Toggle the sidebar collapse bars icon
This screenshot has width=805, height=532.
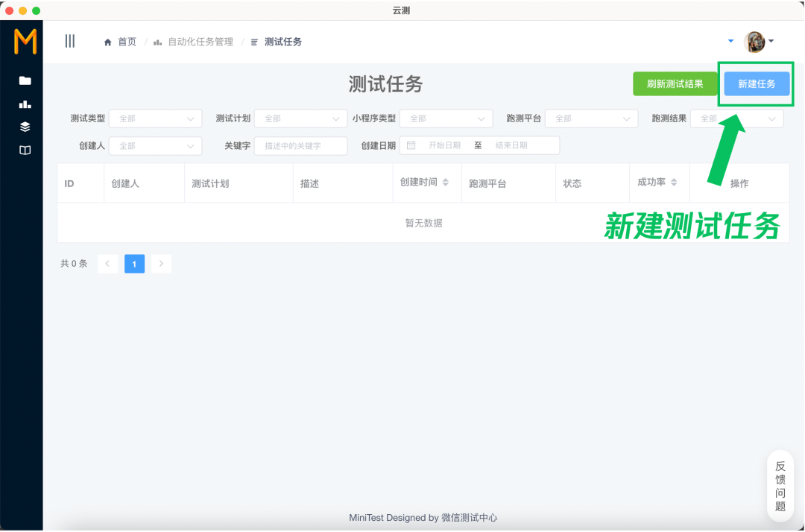point(70,41)
